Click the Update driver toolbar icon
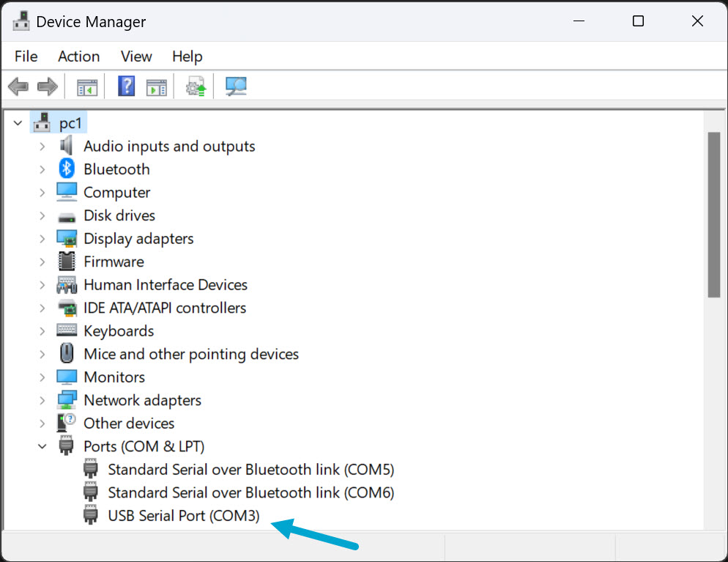Viewport: 728px width, 562px height. 194,86
